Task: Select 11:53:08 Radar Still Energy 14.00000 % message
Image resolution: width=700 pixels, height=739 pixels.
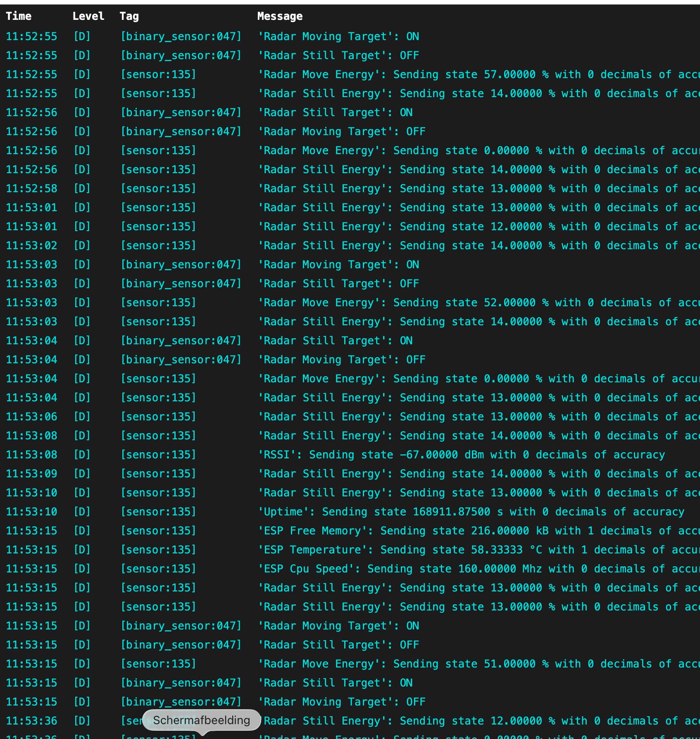Action: [479, 436]
